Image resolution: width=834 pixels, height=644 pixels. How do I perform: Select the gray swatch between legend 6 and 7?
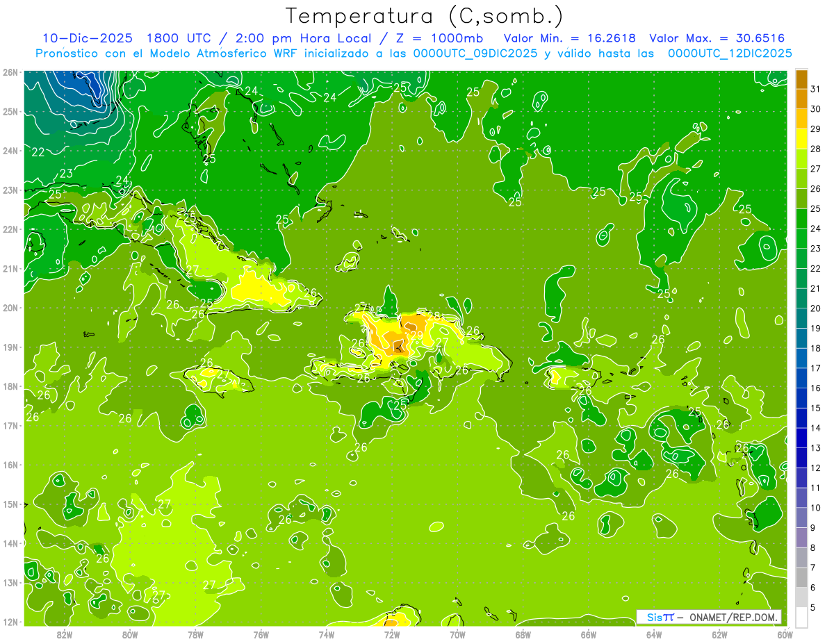click(x=801, y=577)
